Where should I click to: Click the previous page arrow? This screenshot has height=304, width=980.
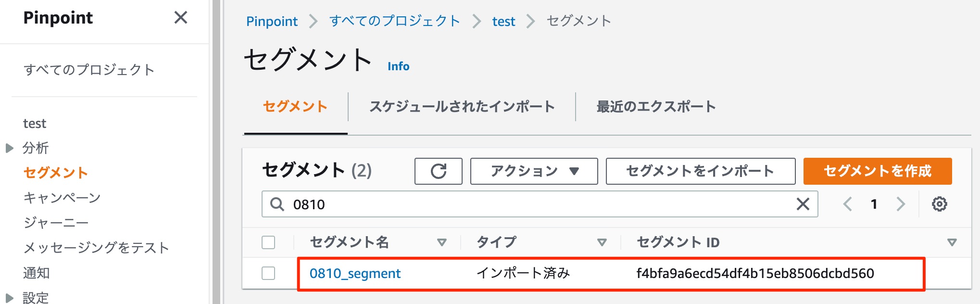pyautogui.click(x=848, y=204)
